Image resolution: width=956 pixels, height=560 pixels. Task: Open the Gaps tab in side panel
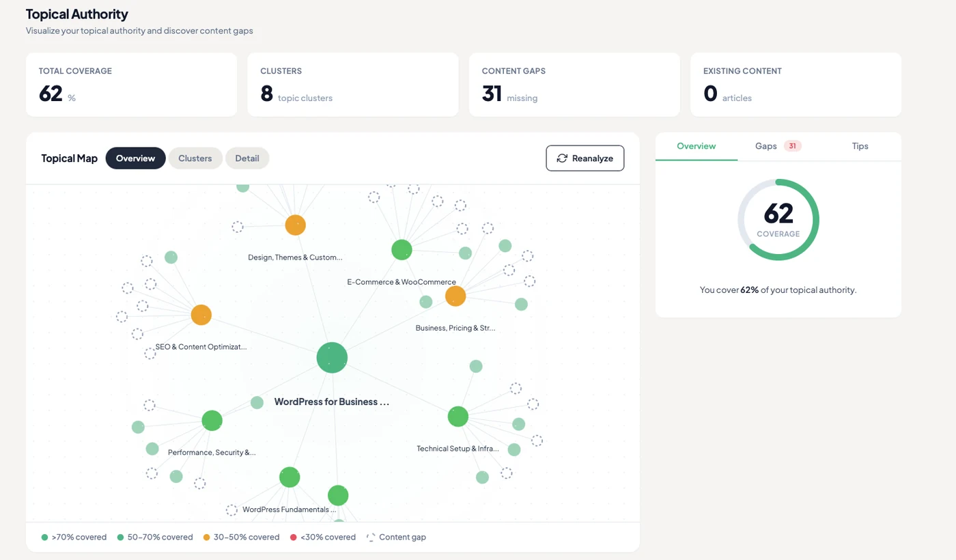pos(778,146)
